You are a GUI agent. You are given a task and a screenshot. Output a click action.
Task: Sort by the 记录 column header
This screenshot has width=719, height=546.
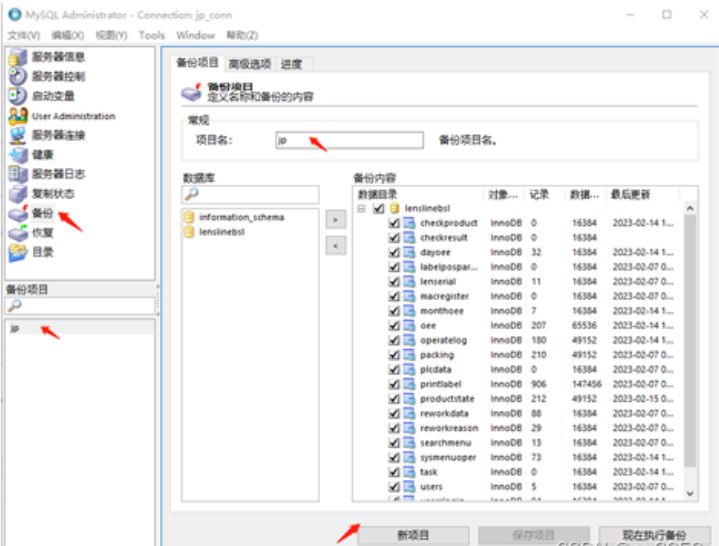545,194
